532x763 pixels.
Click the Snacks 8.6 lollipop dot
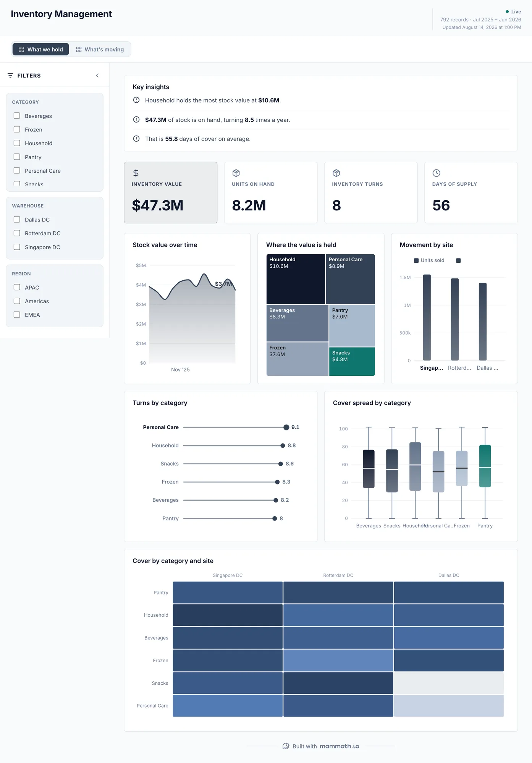tap(281, 464)
